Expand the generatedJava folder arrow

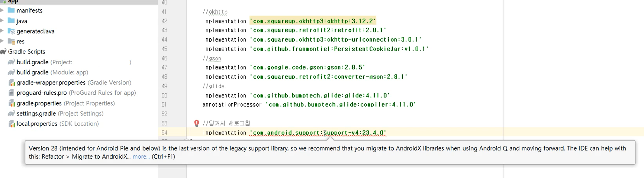pos(2,31)
